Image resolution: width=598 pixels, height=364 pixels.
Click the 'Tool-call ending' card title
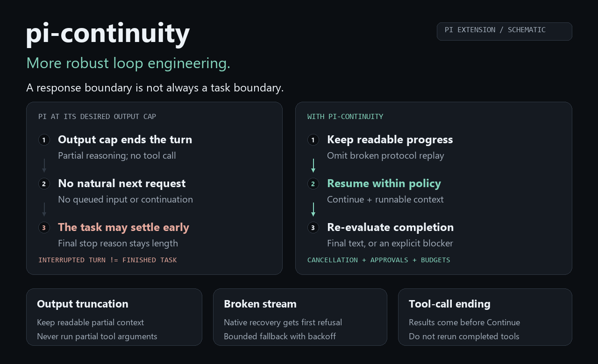(x=449, y=304)
